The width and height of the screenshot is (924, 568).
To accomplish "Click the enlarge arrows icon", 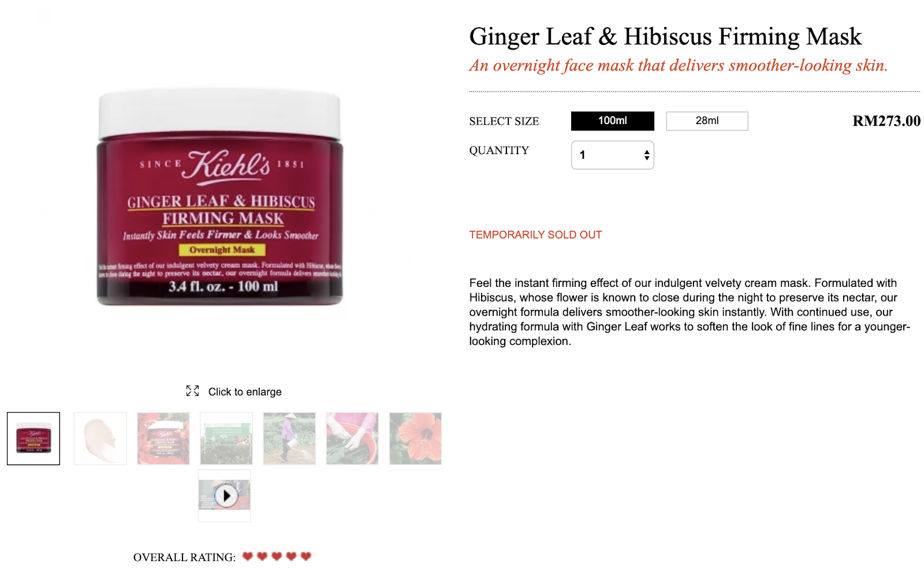I will 192,391.
